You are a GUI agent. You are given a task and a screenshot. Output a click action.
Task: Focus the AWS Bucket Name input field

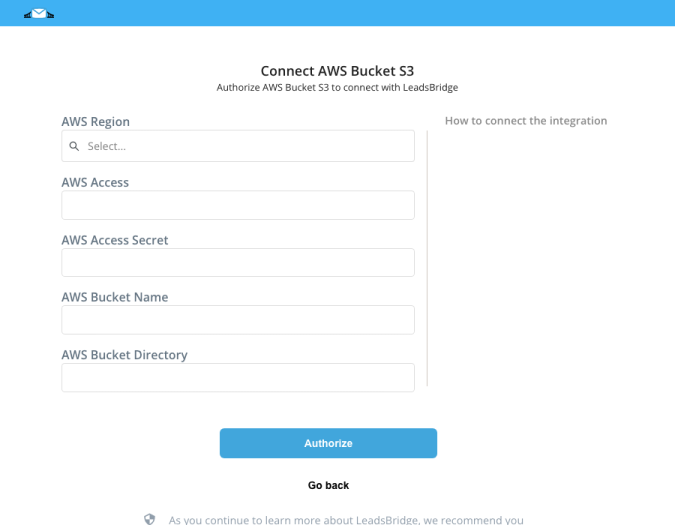click(238, 320)
